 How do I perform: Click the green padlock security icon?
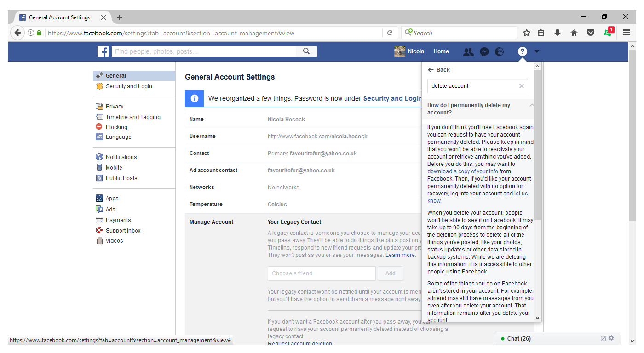coord(39,33)
